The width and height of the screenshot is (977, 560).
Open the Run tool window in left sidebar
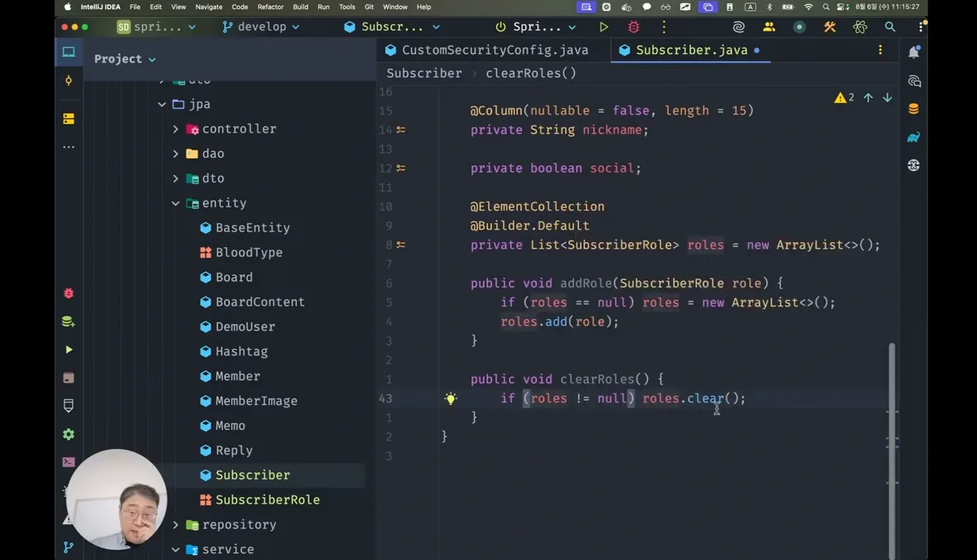coord(69,349)
